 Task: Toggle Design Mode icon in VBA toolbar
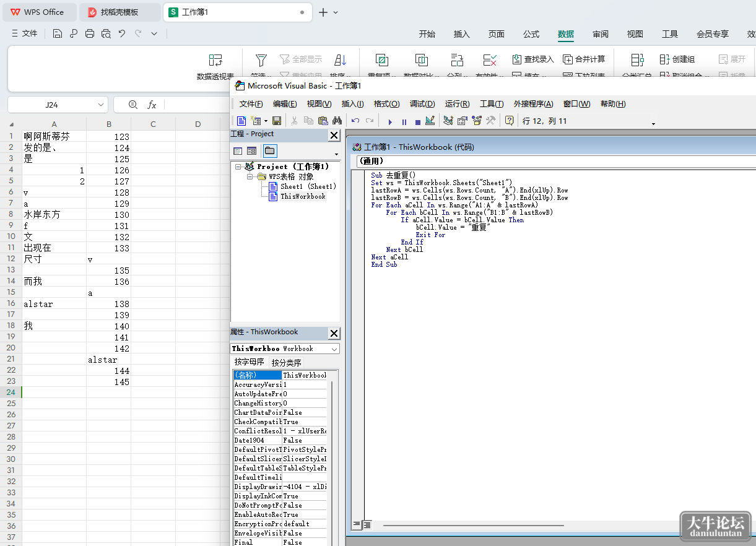(x=430, y=121)
